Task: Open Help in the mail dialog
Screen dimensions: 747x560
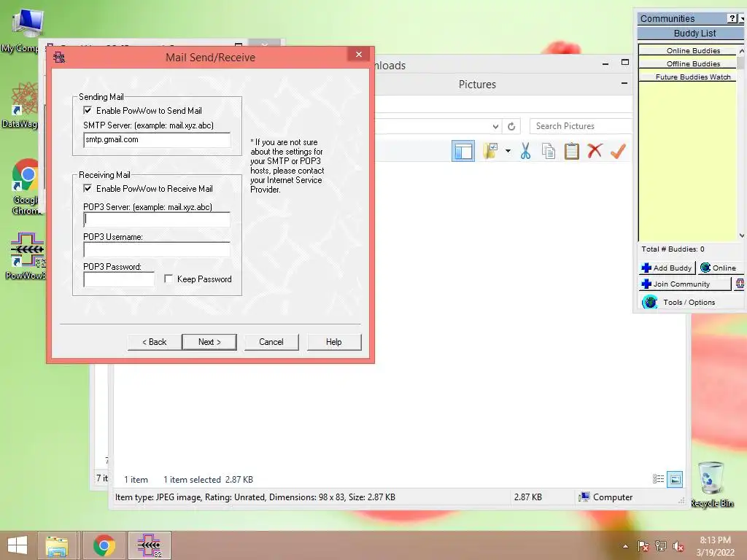Action: pos(334,342)
